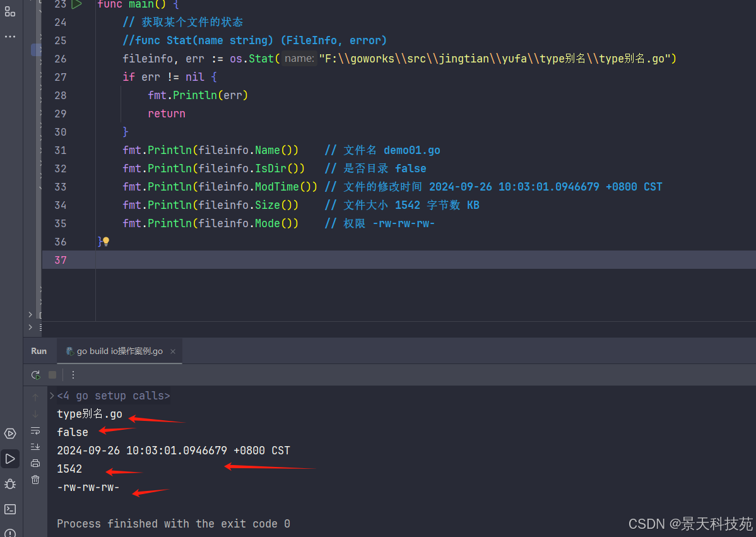The width and height of the screenshot is (756, 537).
Task: Open the Debug tool window bug icon
Action: (10, 484)
